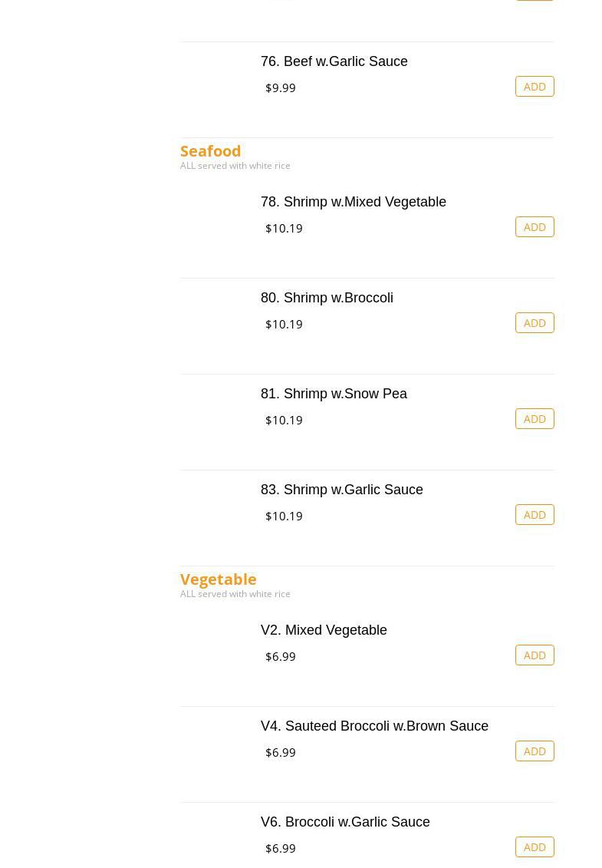Screen dimensions: 602x868
Task: Click the Seafood category heading
Action: [x=210, y=151]
